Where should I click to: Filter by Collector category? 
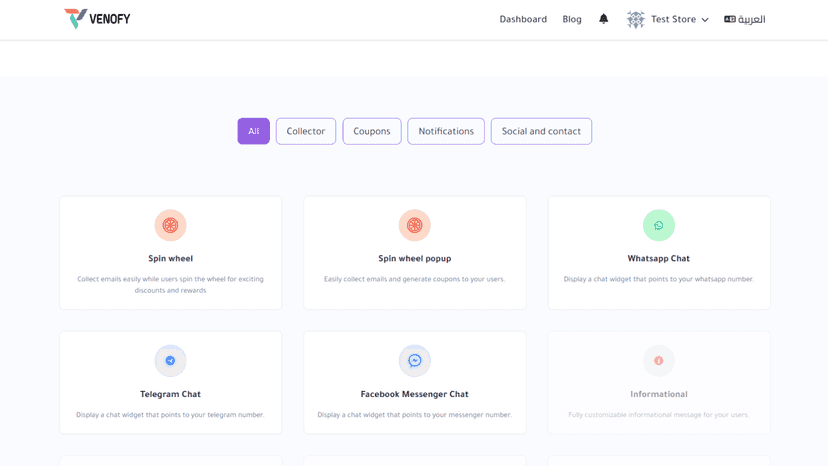coord(306,131)
